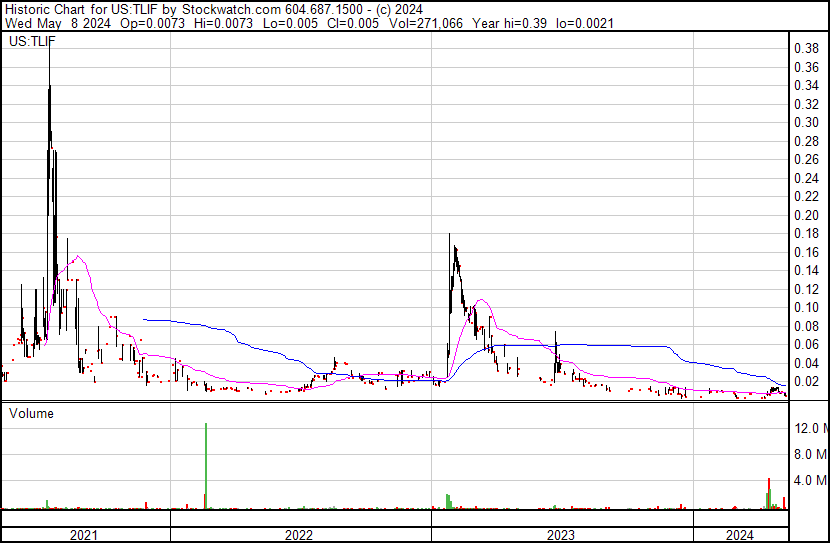Click the US:TLIF symbol label in chart
The width and height of the screenshot is (830, 543).
[x=31, y=43]
